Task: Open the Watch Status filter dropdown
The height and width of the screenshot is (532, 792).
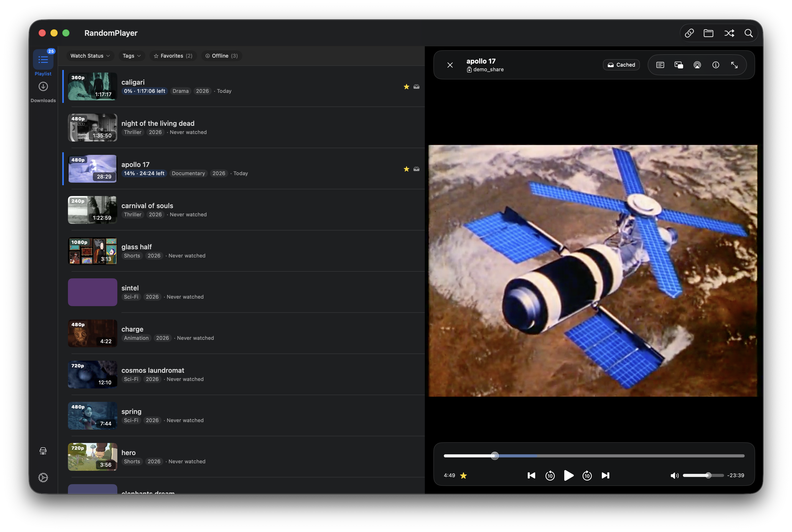Action: click(x=90, y=56)
